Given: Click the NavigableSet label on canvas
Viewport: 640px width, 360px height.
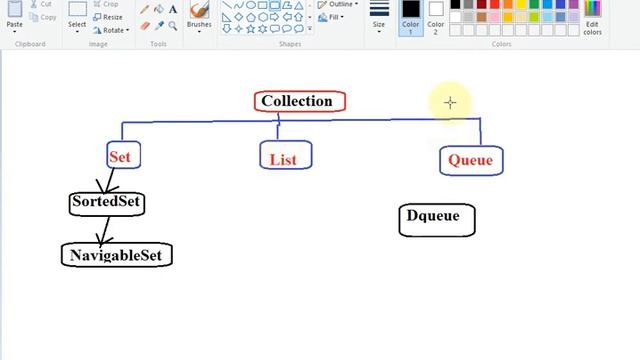Looking at the screenshot, I should pyautogui.click(x=116, y=255).
